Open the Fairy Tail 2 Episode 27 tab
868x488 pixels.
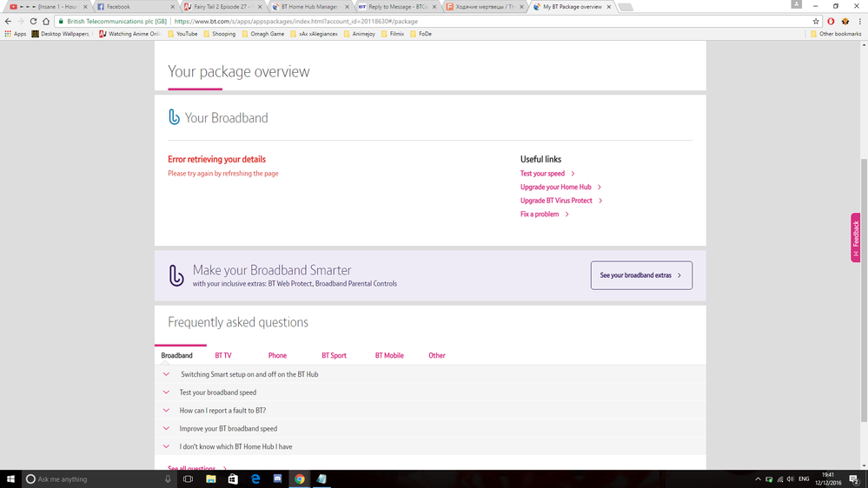coord(222,7)
